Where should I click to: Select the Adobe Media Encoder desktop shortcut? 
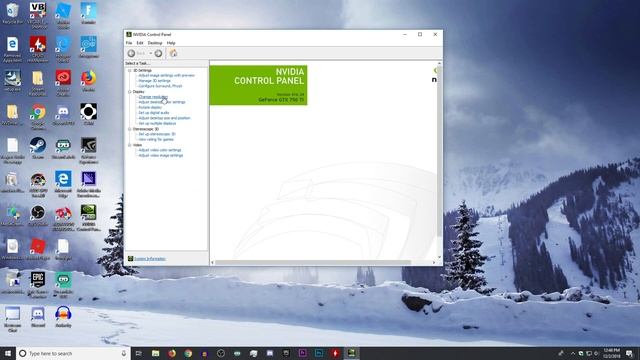(x=88, y=184)
